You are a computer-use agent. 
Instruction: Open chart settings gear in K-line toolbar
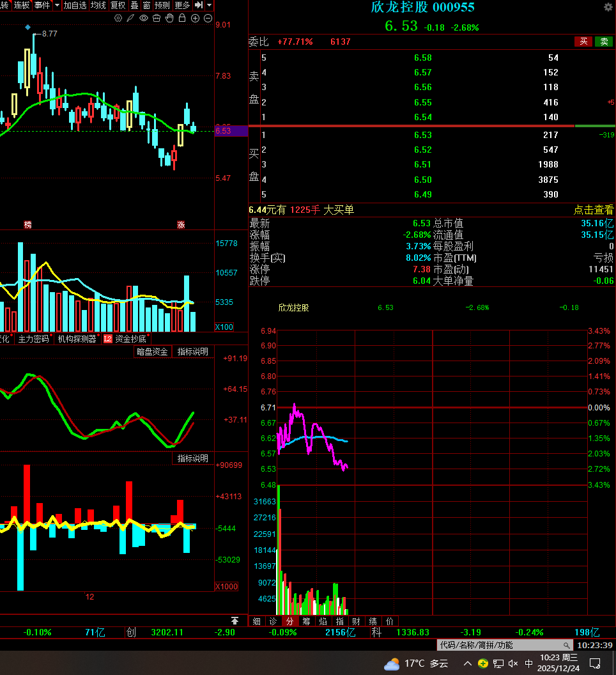click(118, 18)
